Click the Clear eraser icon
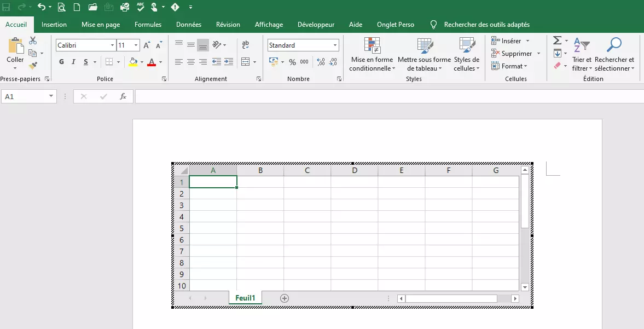Screen dimensions: 644x329 tap(558, 66)
